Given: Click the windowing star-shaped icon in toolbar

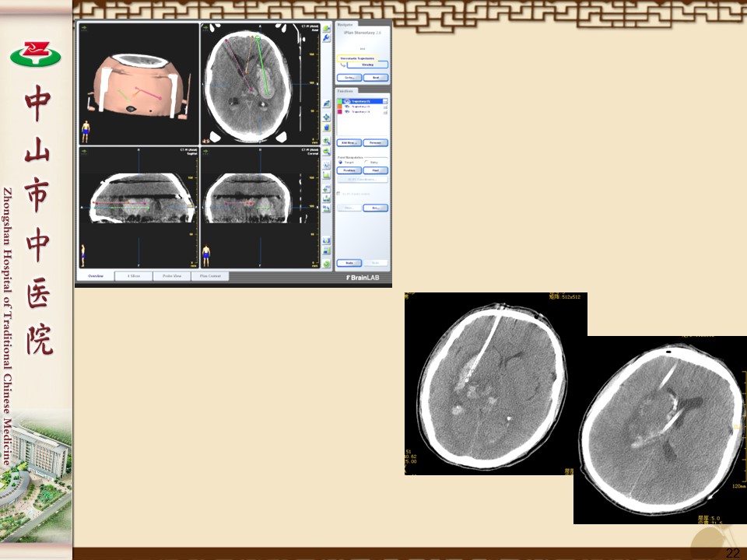Looking at the screenshot, I should point(326,165).
